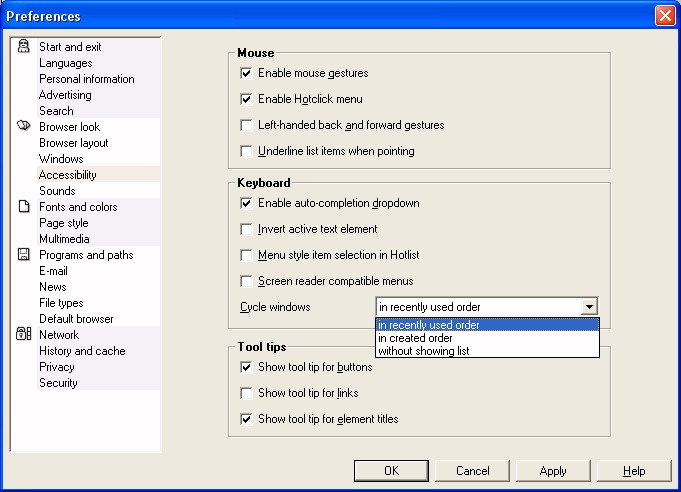The width and height of the screenshot is (681, 492).
Task: Click the Cancel button
Action: point(472,471)
